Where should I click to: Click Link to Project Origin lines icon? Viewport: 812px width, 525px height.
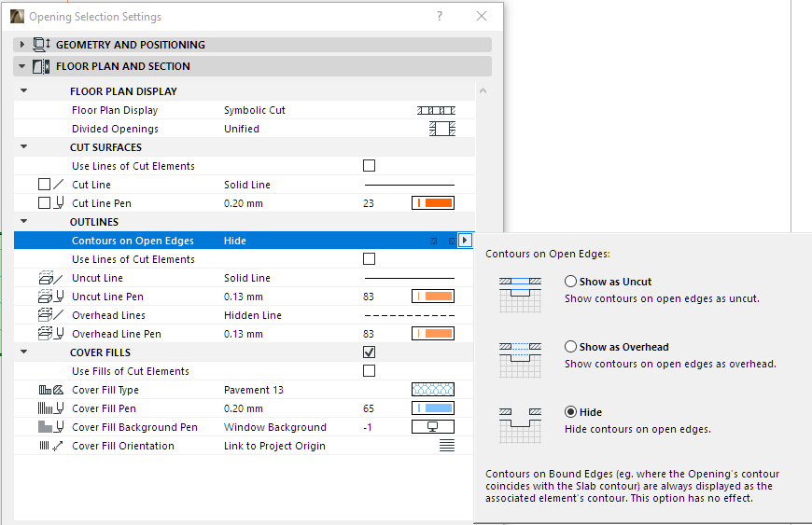447,446
